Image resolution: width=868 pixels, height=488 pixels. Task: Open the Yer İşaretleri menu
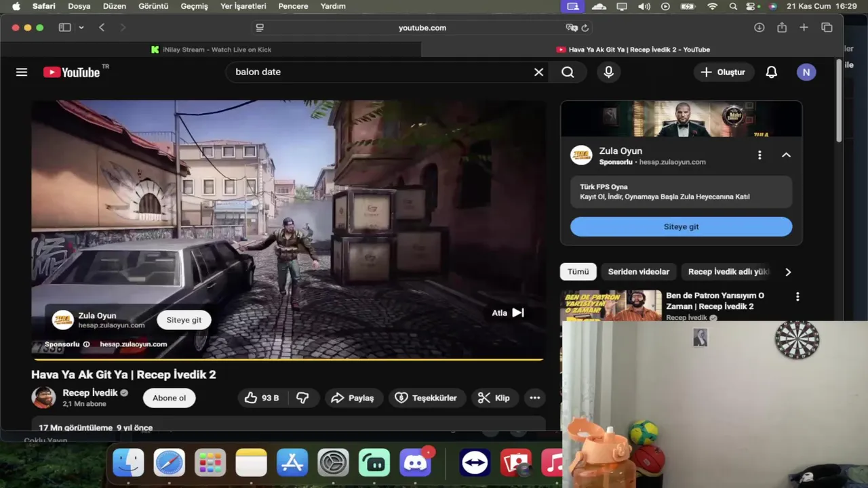243,6
